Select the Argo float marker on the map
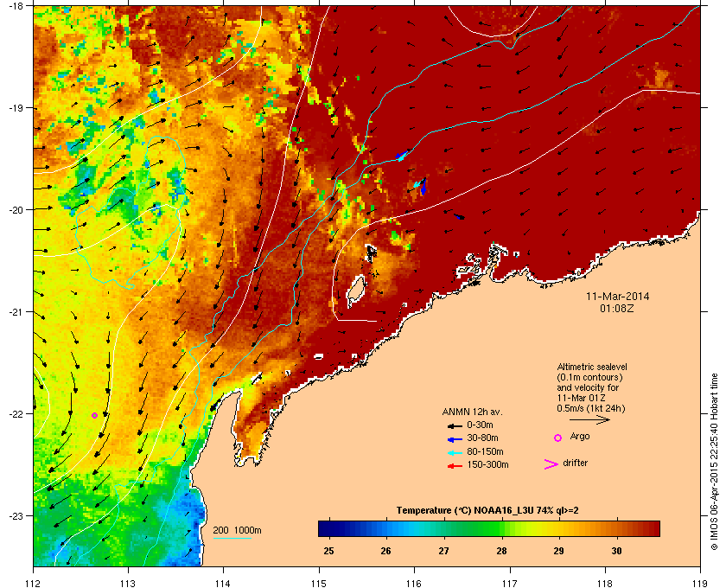Image resolution: width=726 pixels, height=588 pixels. [94, 415]
